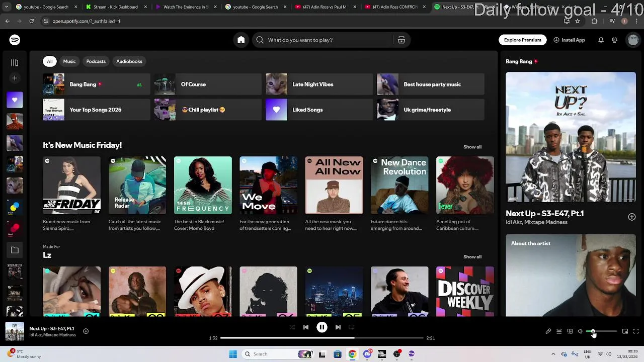Click Install App link
This screenshot has width=644, height=362.
point(569,40)
